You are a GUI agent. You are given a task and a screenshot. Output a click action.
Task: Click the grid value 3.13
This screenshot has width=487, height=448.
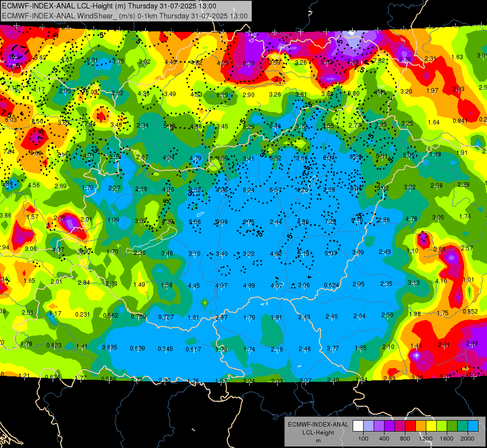(414, 282)
